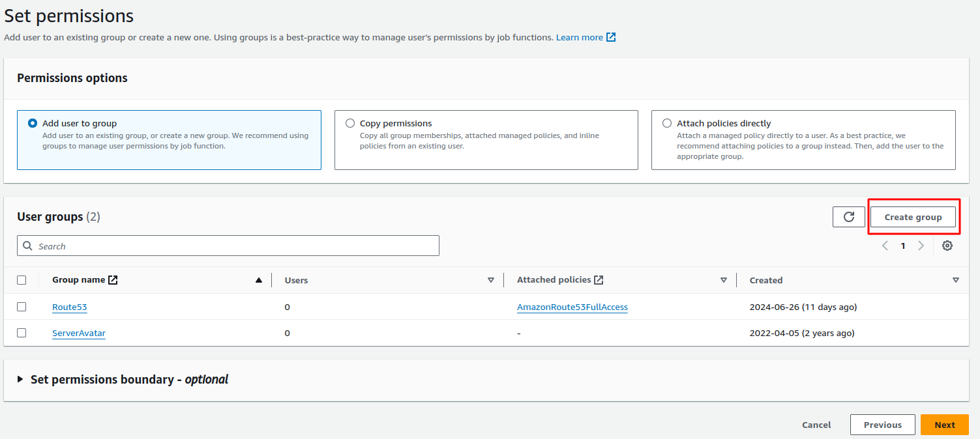The width and height of the screenshot is (980, 439).
Task: Click the search magnifier icon
Action: point(27,246)
